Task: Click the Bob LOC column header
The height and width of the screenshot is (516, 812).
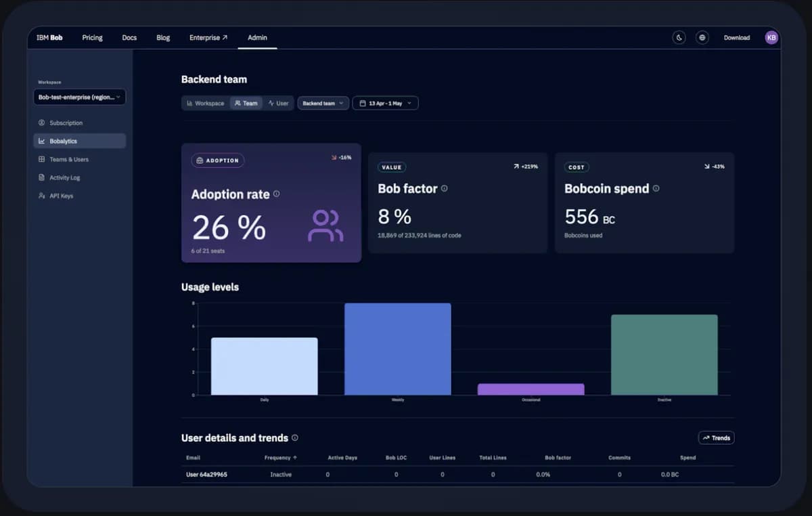Action: pos(396,458)
